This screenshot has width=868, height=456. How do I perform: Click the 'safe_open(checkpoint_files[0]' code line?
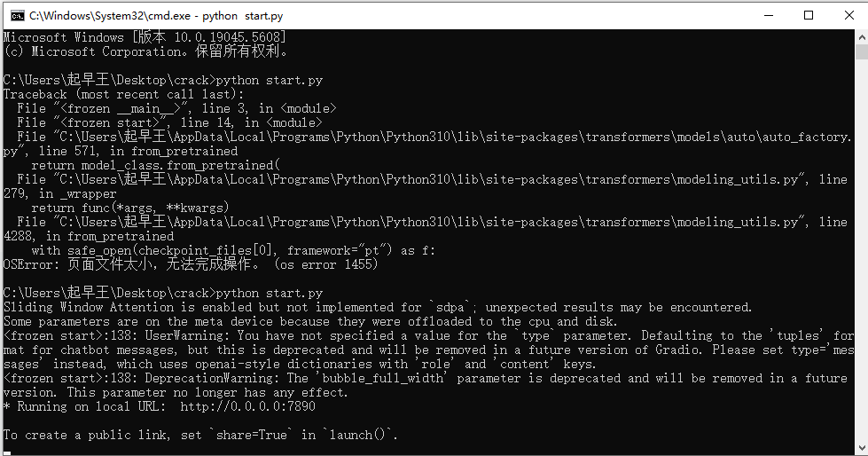click(233, 250)
